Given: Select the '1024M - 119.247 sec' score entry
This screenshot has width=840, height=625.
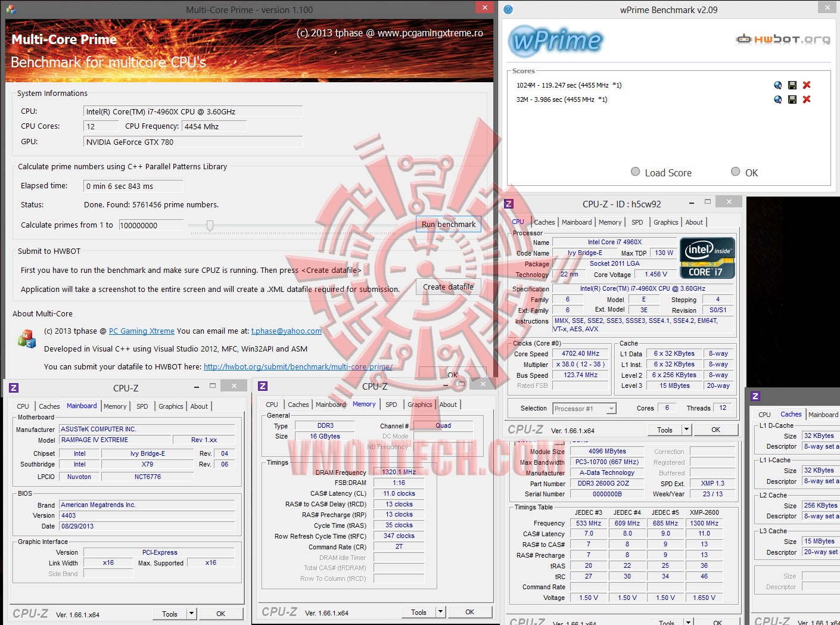Looking at the screenshot, I should tap(569, 85).
